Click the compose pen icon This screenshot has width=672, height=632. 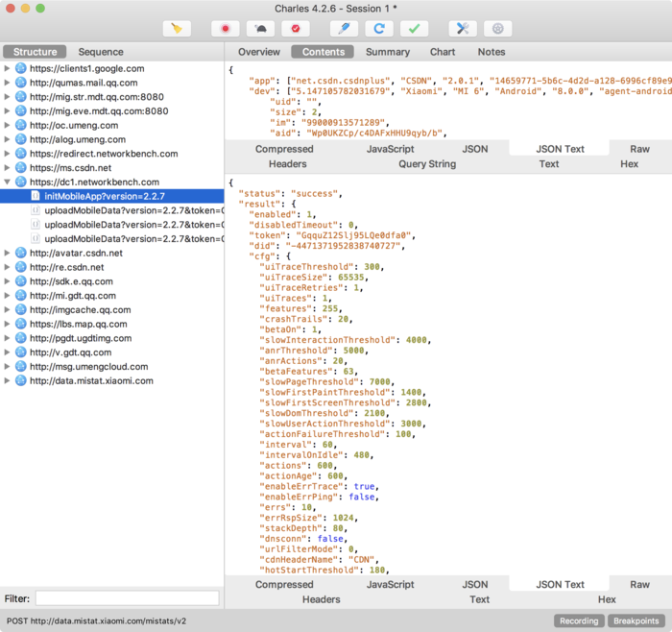pos(344,29)
